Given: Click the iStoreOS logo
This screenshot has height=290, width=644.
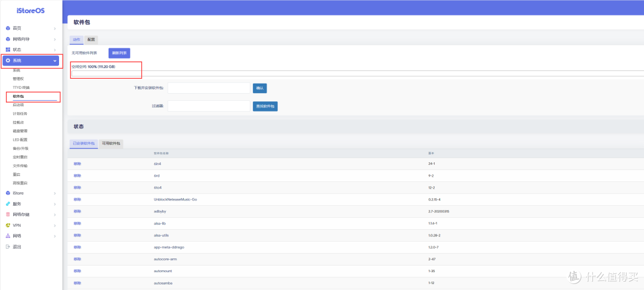Looking at the screenshot, I should pyautogui.click(x=31, y=11).
